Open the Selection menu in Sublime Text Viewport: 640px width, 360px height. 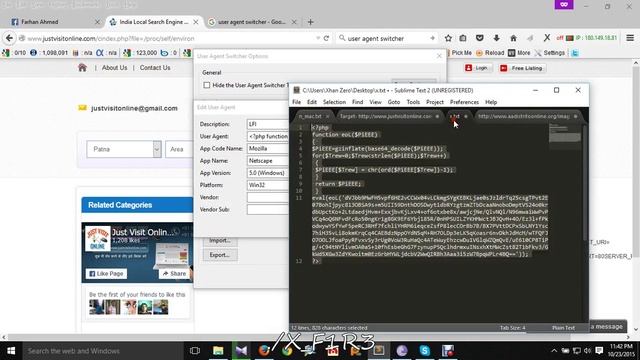coord(334,102)
